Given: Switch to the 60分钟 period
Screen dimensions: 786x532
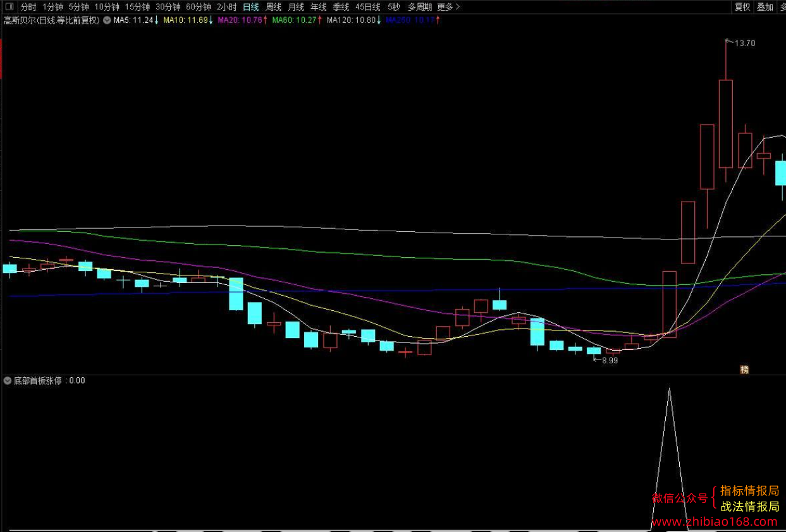Looking at the screenshot, I should click(199, 7).
